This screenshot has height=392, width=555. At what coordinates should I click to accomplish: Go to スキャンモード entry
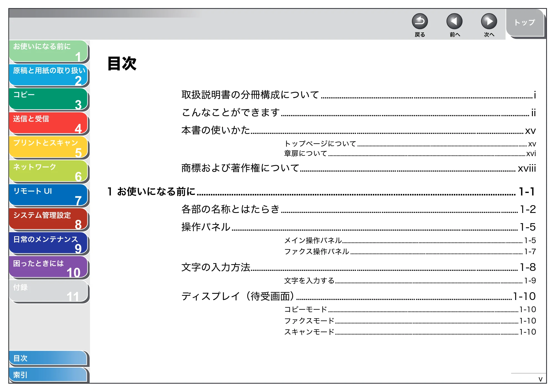coord(410,332)
